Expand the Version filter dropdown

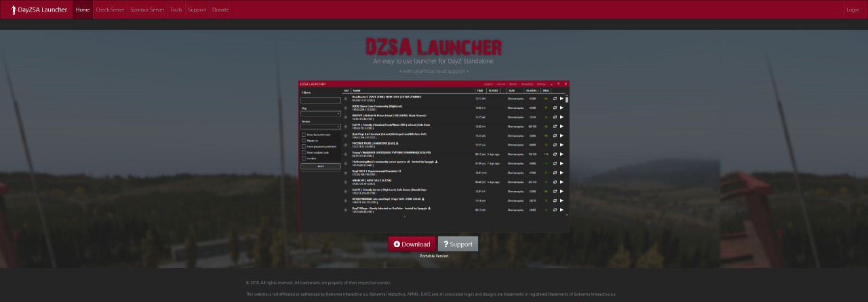click(321, 127)
